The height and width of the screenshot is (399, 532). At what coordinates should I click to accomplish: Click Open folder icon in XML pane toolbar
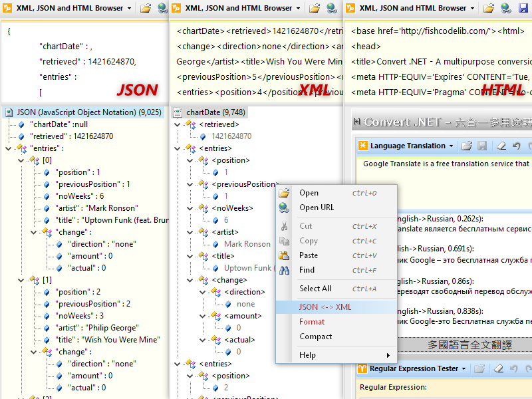click(x=314, y=8)
